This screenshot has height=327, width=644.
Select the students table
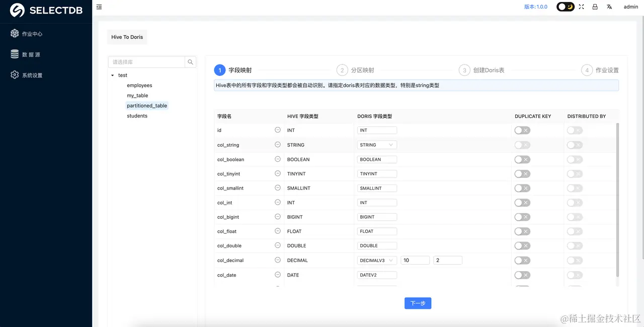(137, 115)
